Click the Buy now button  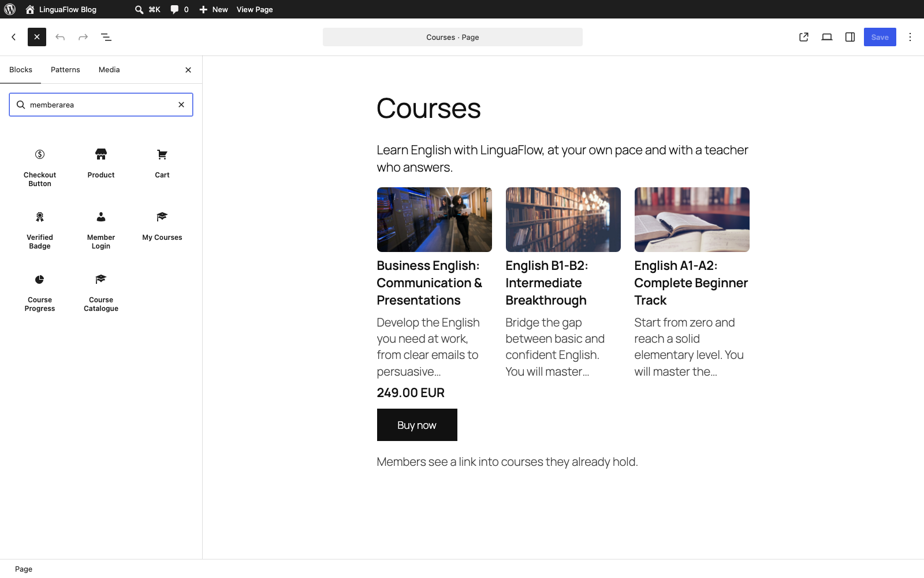417,425
